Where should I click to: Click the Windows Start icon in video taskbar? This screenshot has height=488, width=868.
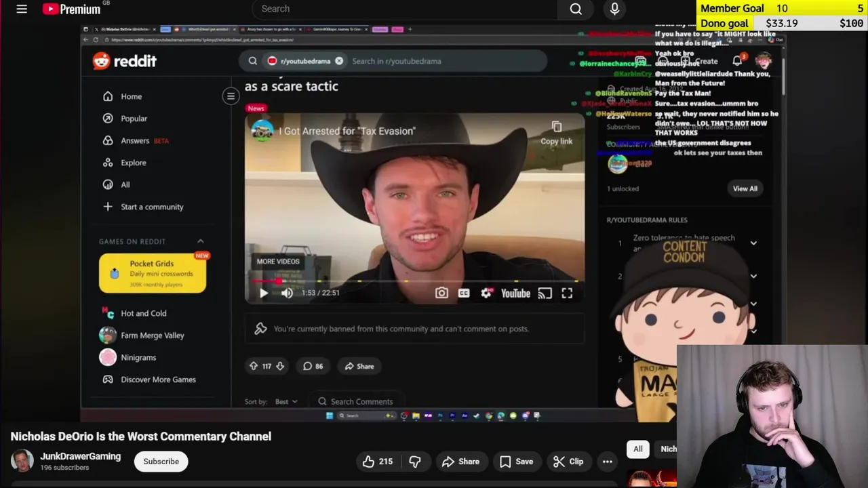(330, 415)
